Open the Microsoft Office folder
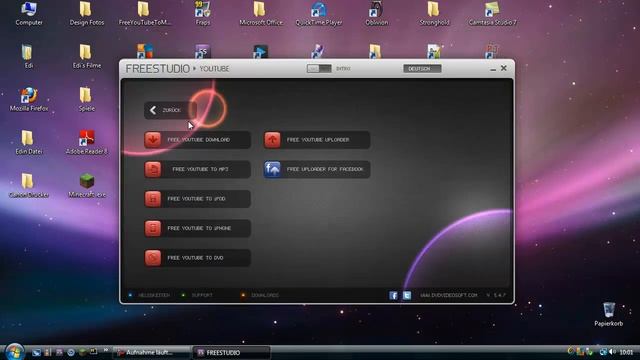 tap(260, 13)
